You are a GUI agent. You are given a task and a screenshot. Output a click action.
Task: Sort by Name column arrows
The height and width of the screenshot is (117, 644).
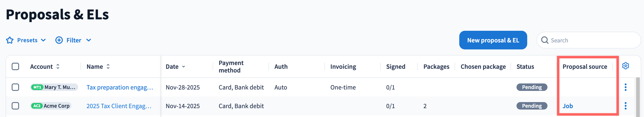[x=108, y=67]
